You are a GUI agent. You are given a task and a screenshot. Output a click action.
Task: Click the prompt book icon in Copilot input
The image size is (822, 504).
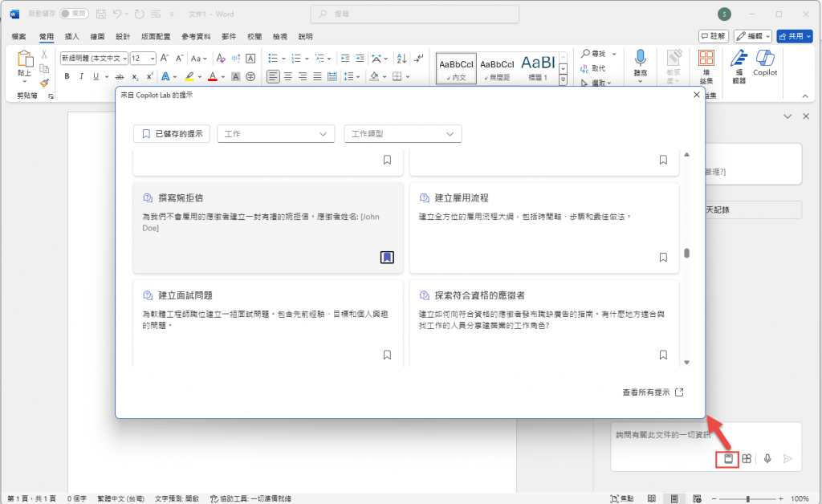coord(728,458)
